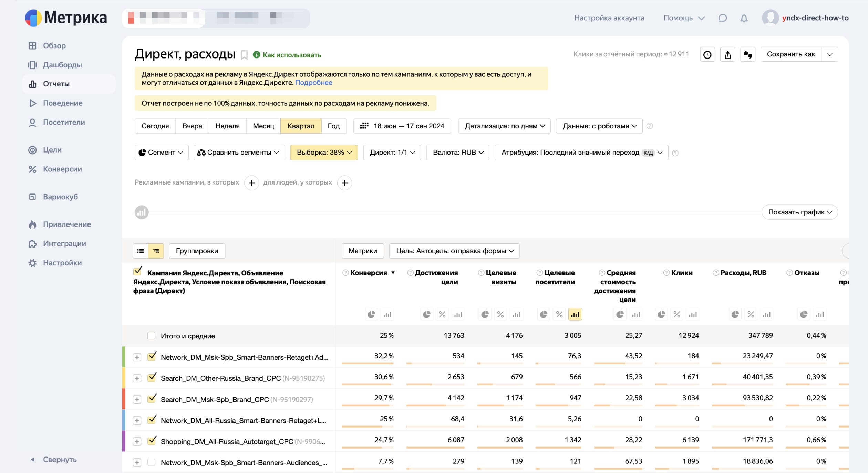Image resolution: width=868 pixels, height=473 pixels.
Task: Uncheck Shopping_DM_All-Russia_Autotarget_CPC checkbox
Action: click(x=152, y=441)
